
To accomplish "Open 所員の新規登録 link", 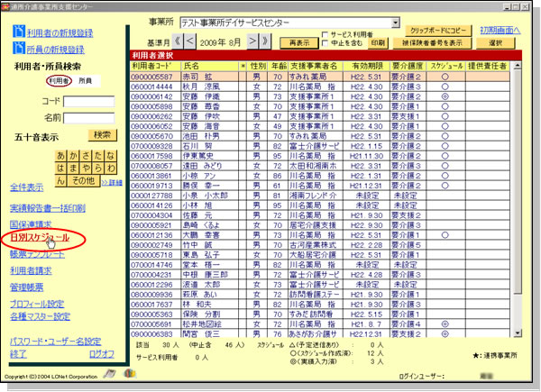I will point(56,50).
